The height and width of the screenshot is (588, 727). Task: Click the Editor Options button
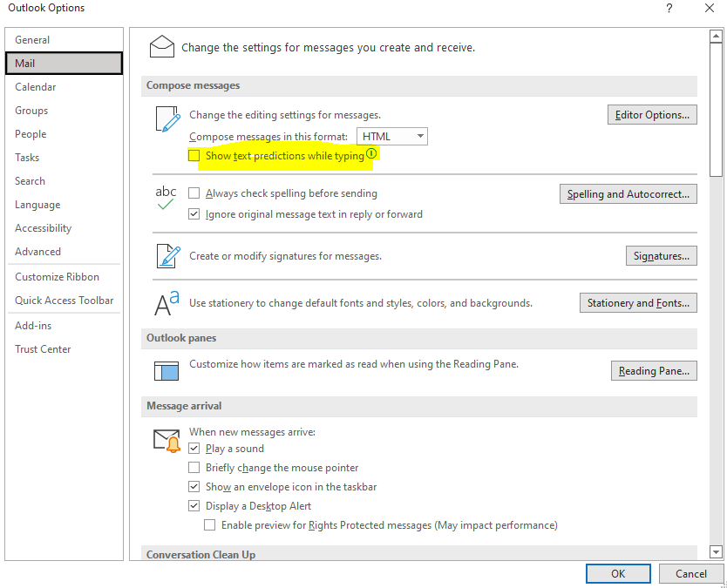652,114
